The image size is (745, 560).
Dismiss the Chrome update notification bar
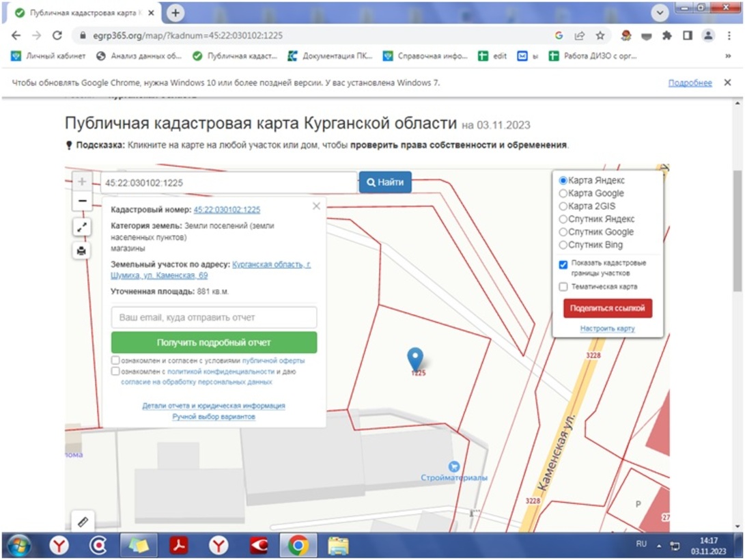727,83
